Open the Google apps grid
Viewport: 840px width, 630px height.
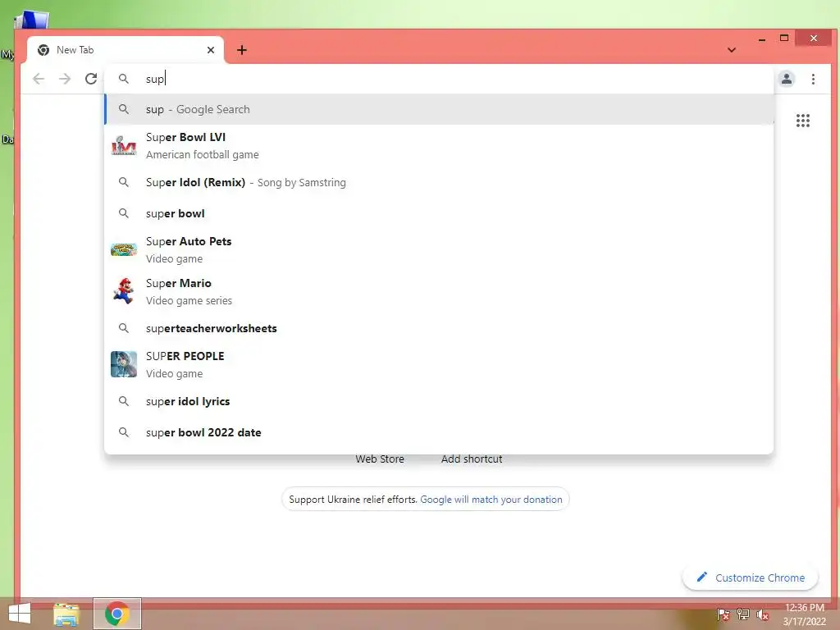pyautogui.click(x=802, y=121)
